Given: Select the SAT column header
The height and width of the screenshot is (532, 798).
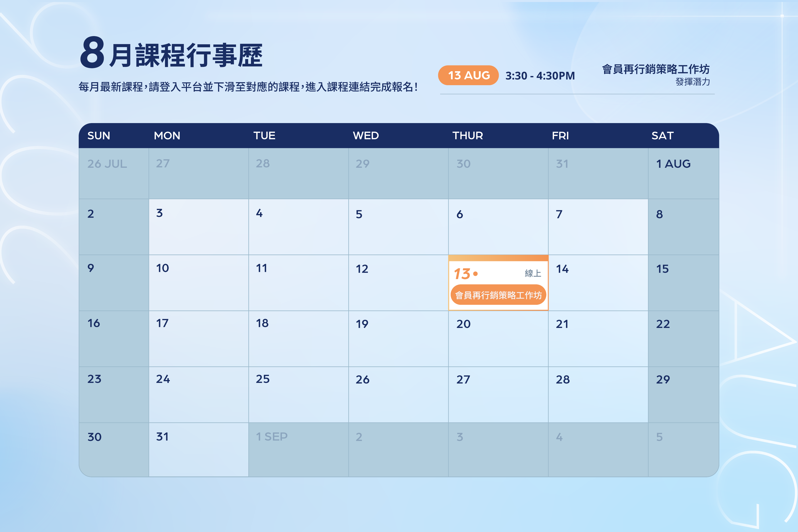Looking at the screenshot, I should (662, 136).
